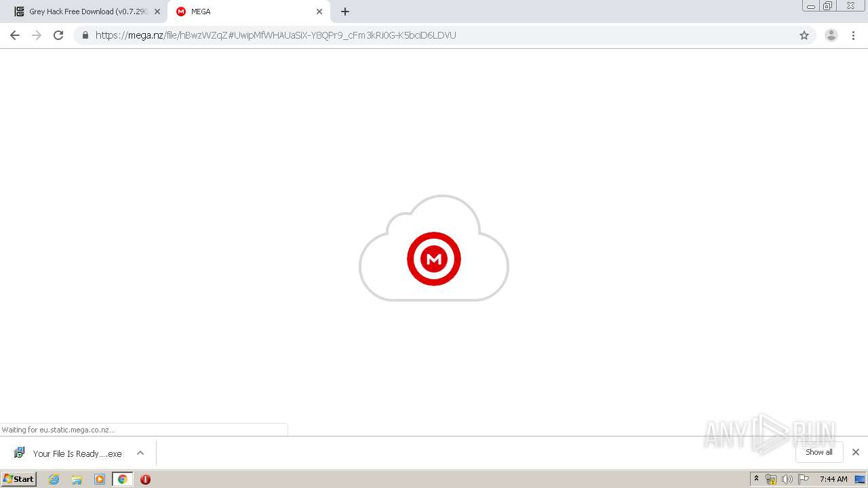This screenshot has height=488, width=868.
Task: Bookmark this page with the star
Action: point(804,35)
